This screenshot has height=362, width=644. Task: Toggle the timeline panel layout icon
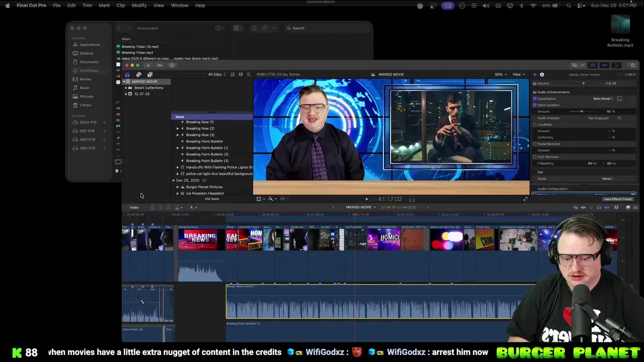point(605,65)
